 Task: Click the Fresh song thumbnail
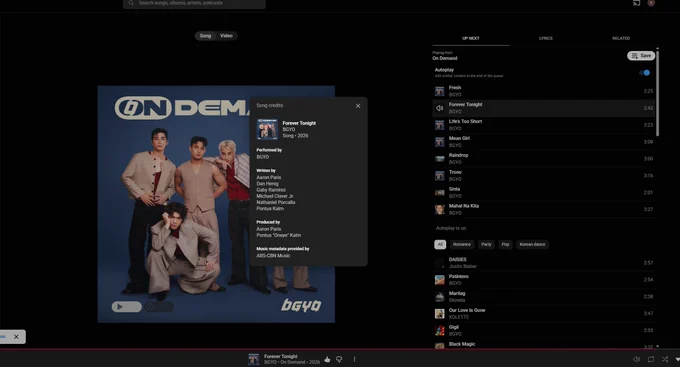tap(440, 91)
